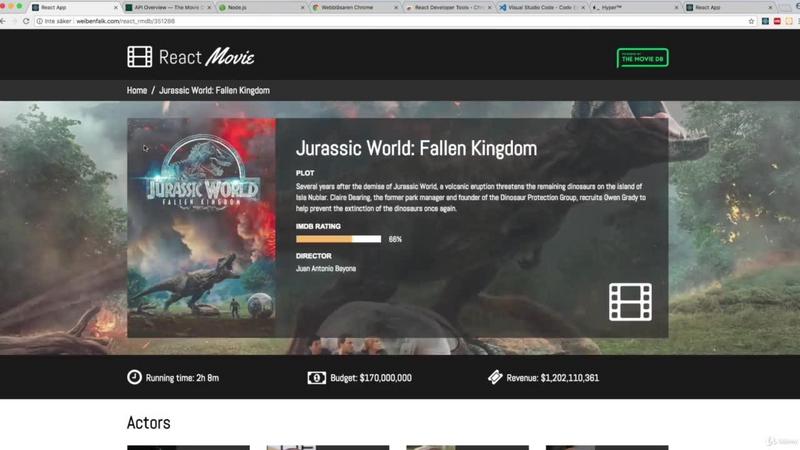Screen dimensions: 800x450
Task: Click Jurassic World: Fallen Kingdom breadcrumb
Action: tap(214, 90)
